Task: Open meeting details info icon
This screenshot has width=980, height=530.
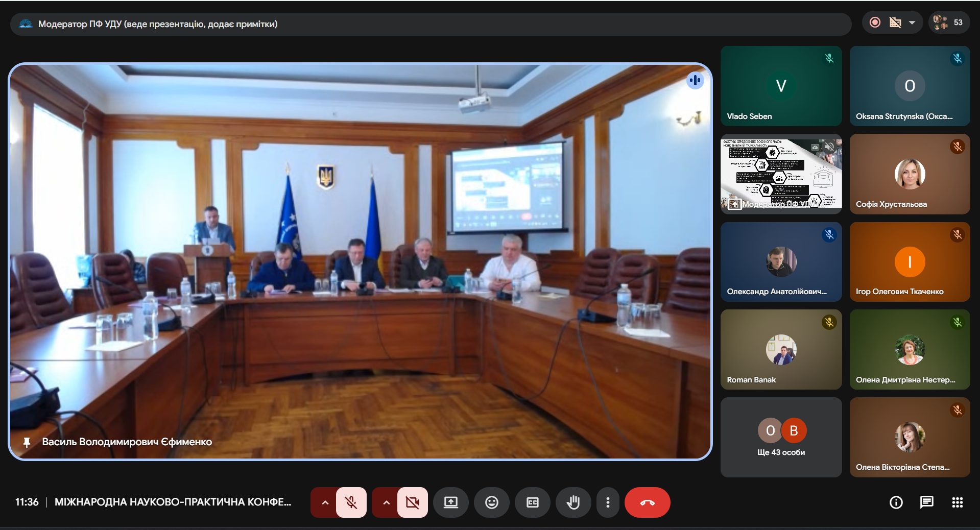Action: (896, 502)
